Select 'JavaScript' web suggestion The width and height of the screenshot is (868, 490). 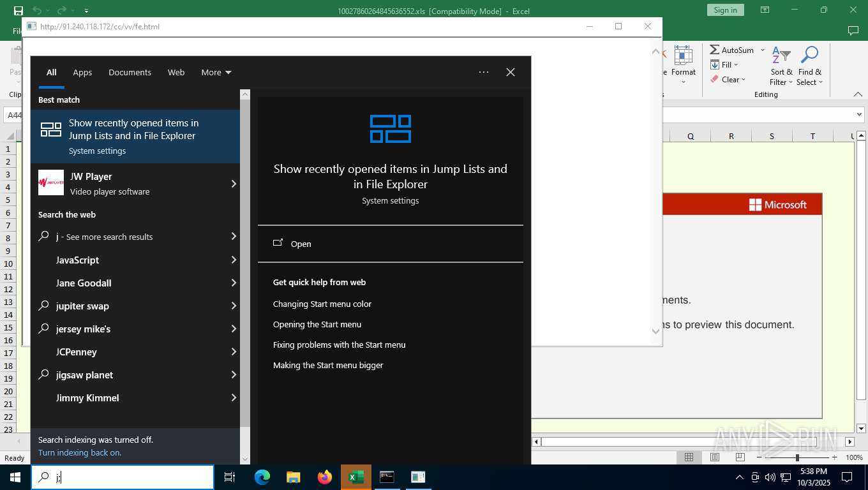point(130,260)
